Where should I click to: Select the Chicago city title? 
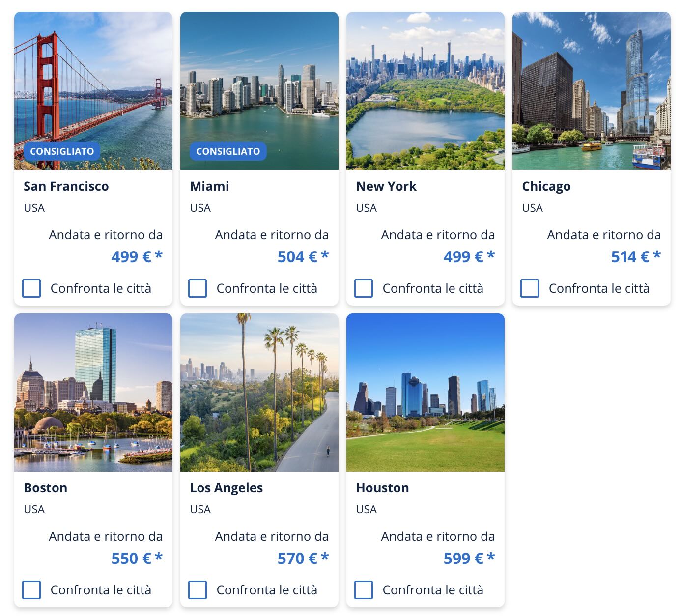click(x=546, y=186)
